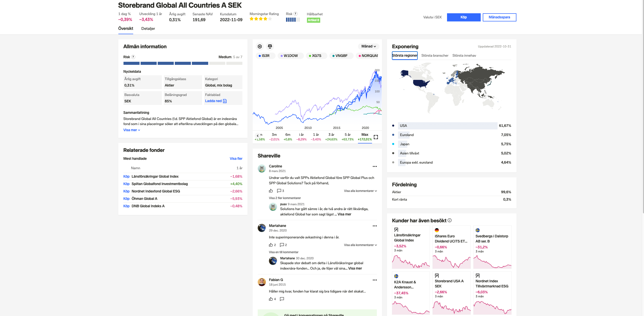Open comment icon on Fabian G's post
This screenshot has height=316, width=644.
click(282, 299)
